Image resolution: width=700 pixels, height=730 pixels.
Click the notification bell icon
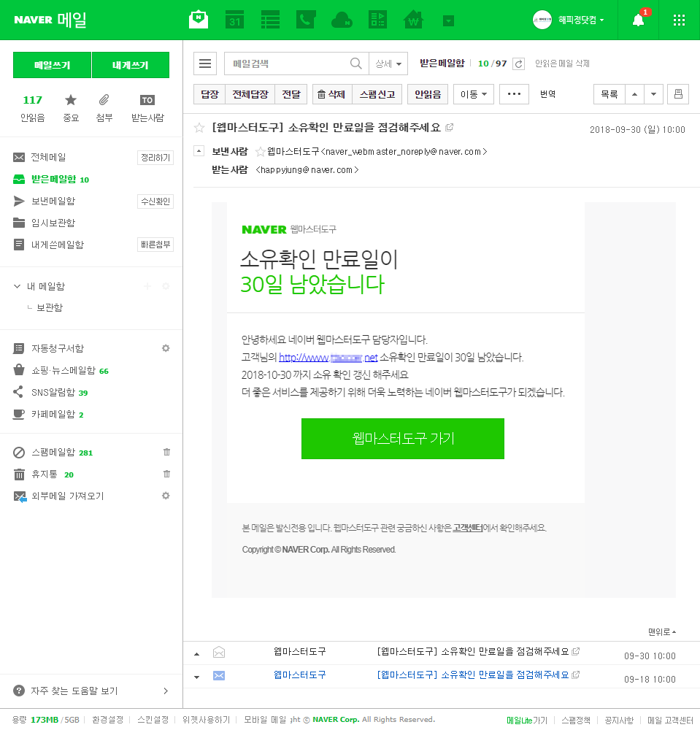(638, 20)
